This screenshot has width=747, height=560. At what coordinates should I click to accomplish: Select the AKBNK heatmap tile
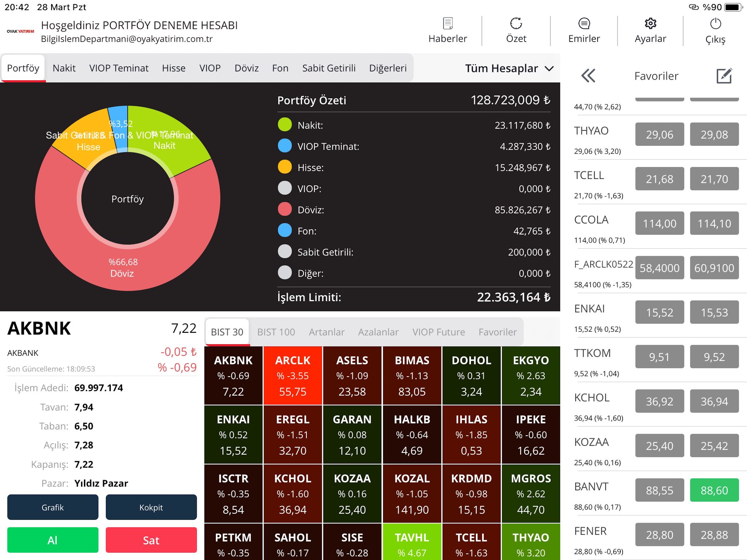233,376
